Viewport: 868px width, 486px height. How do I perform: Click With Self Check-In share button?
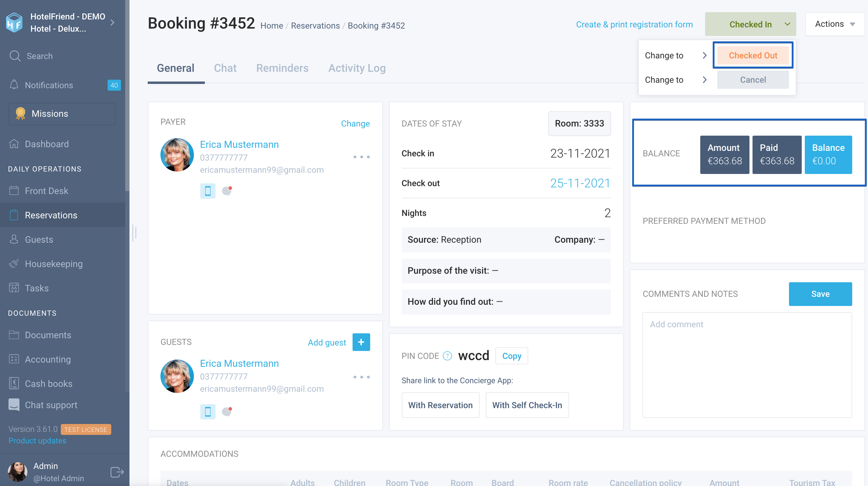coord(527,405)
